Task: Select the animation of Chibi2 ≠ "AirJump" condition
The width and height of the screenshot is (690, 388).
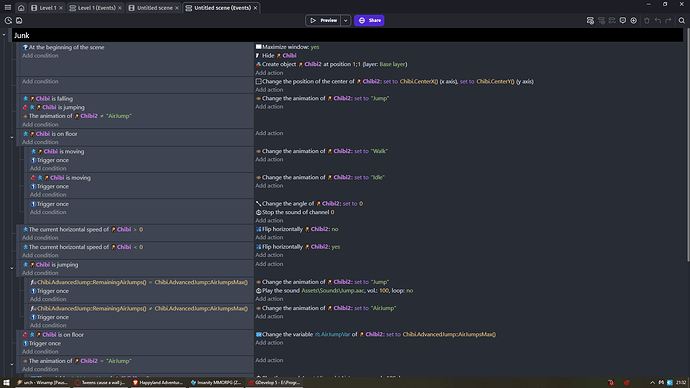Action: pos(77,116)
